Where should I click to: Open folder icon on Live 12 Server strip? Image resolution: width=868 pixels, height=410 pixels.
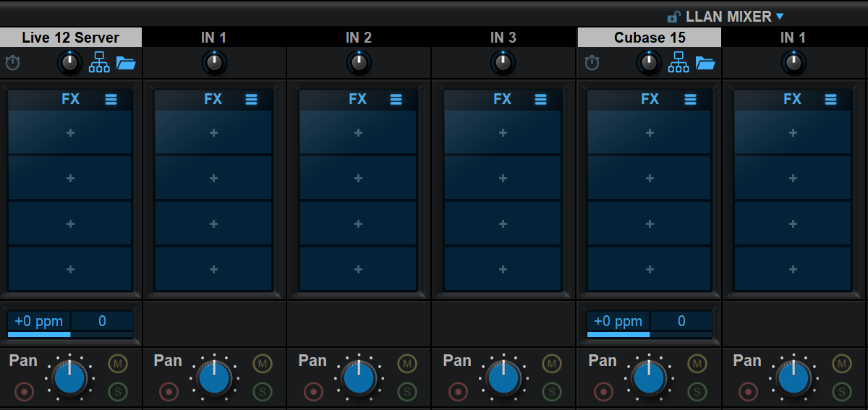(127, 64)
